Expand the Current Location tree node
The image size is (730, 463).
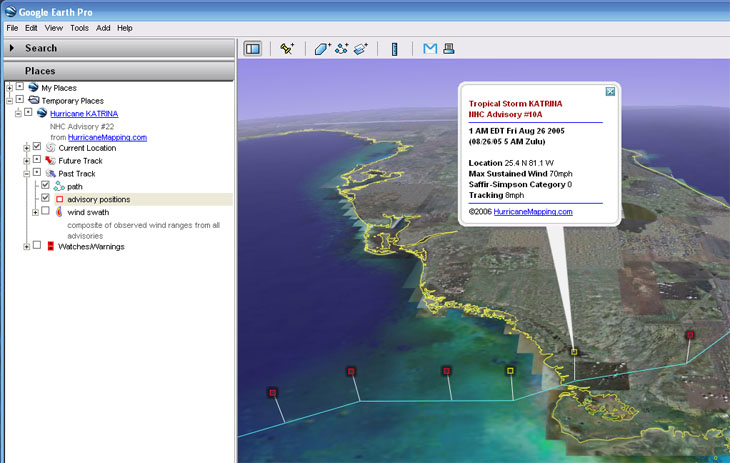[x=27, y=148]
